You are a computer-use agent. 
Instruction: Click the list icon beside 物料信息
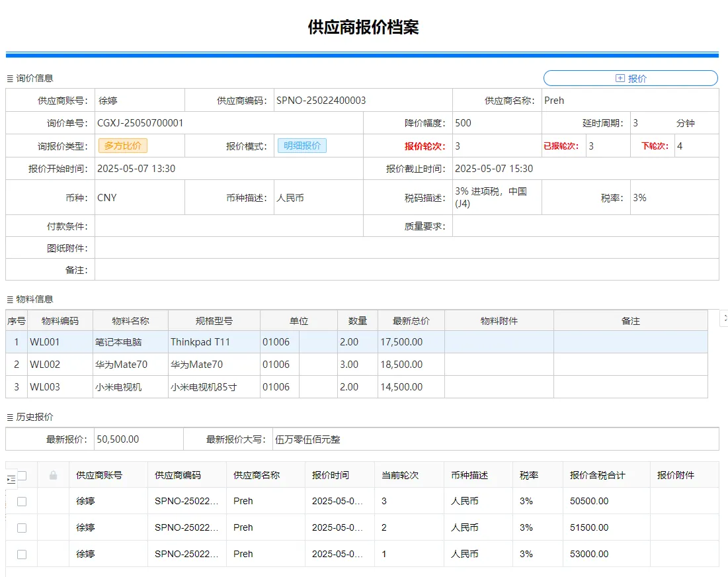tap(10, 300)
